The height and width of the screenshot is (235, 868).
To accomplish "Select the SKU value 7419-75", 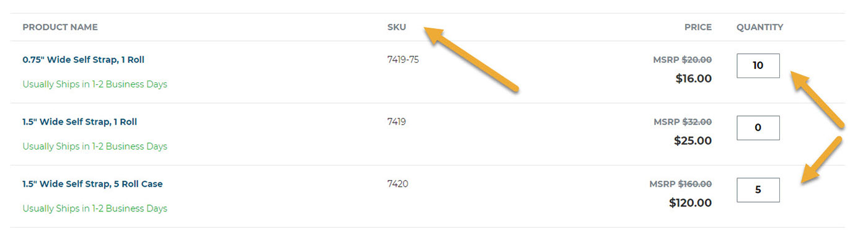I will click(403, 60).
